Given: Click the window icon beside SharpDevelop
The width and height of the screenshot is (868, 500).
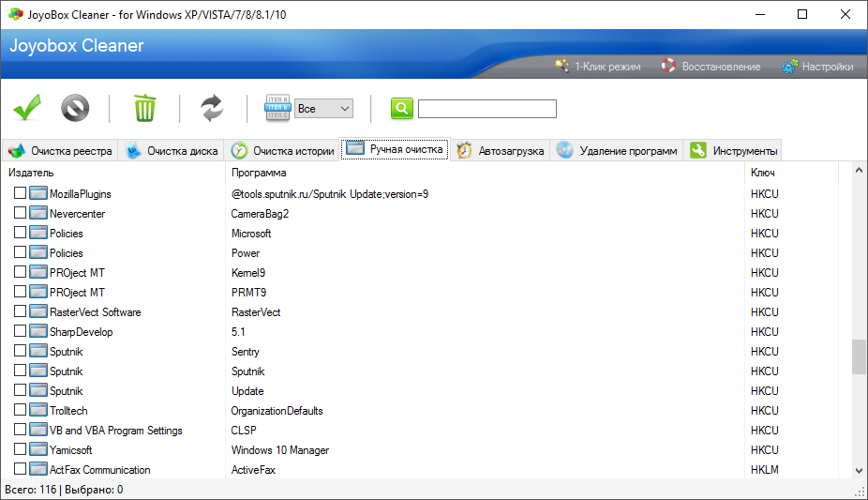Looking at the screenshot, I should (x=38, y=330).
